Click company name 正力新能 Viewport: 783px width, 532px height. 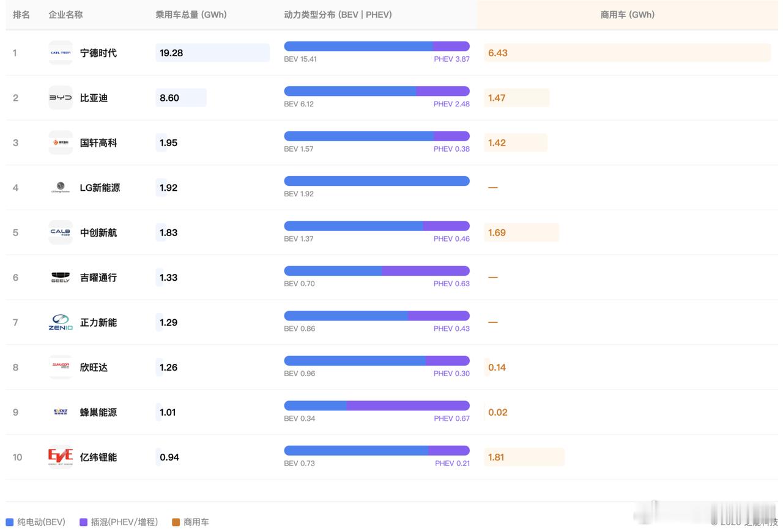point(98,322)
